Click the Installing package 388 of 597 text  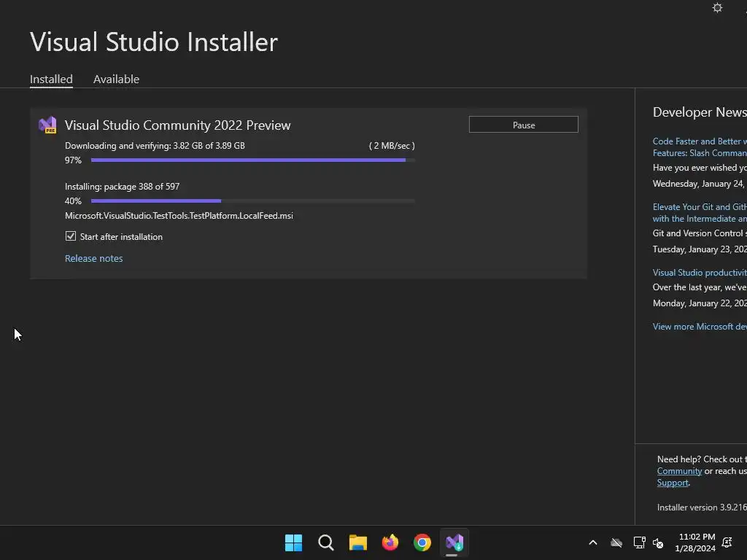coord(123,187)
